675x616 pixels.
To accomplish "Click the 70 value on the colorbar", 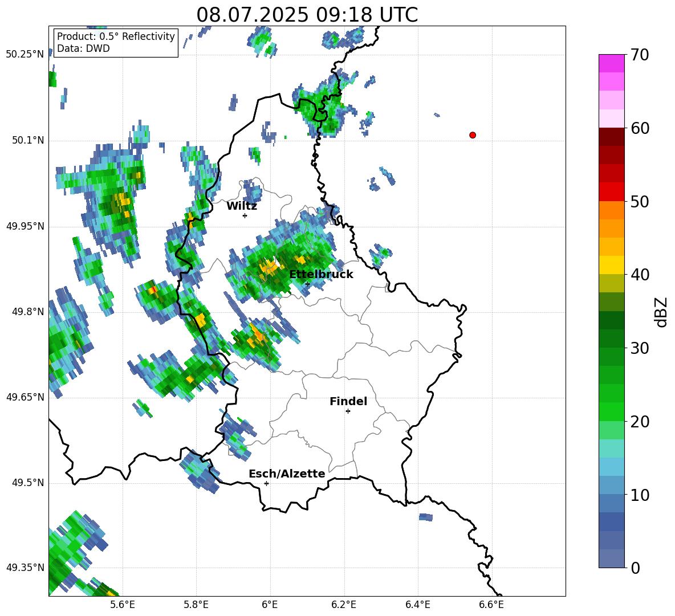I will tap(640, 55).
